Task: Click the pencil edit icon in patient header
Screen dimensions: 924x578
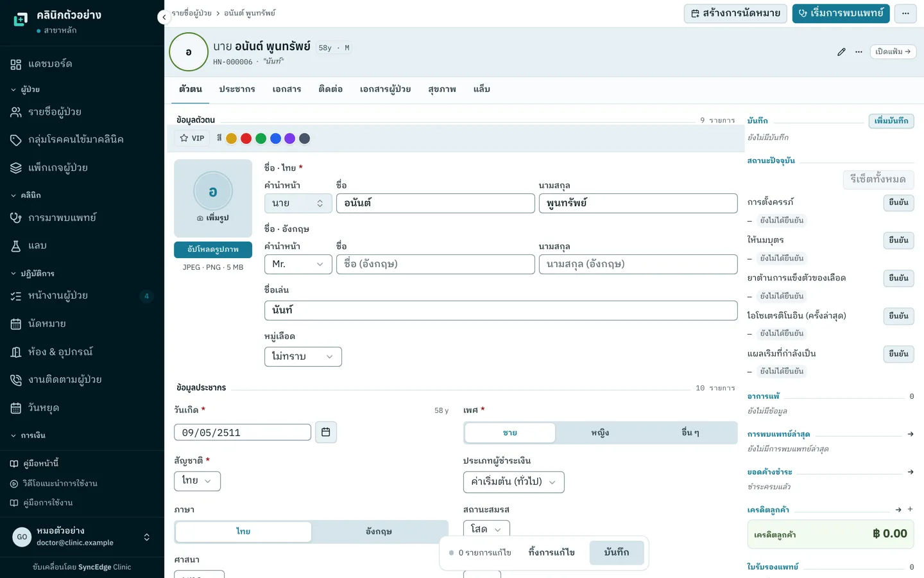Action: coord(841,52)
